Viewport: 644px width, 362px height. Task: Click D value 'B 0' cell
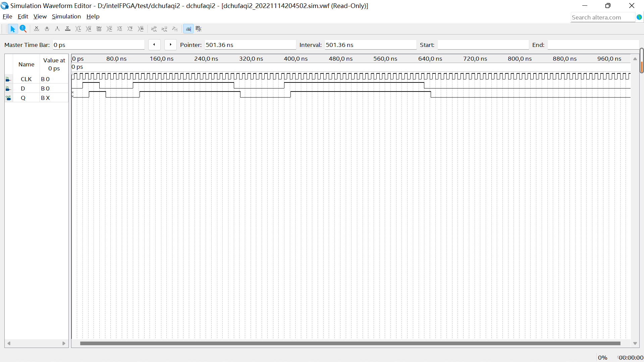[x=54, y=88]
